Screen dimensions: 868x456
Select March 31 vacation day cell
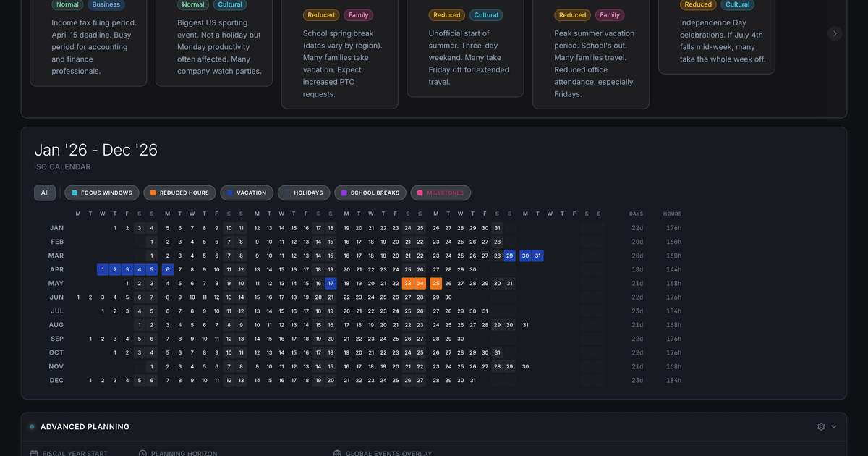point(537,256)
